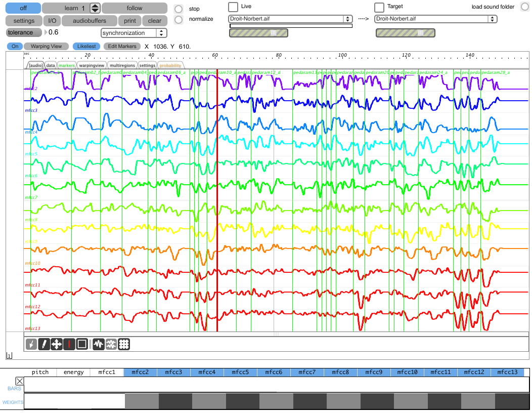The image size is (532, 413).
Task: Check the Target checkbox
Action: pos(379,7)
